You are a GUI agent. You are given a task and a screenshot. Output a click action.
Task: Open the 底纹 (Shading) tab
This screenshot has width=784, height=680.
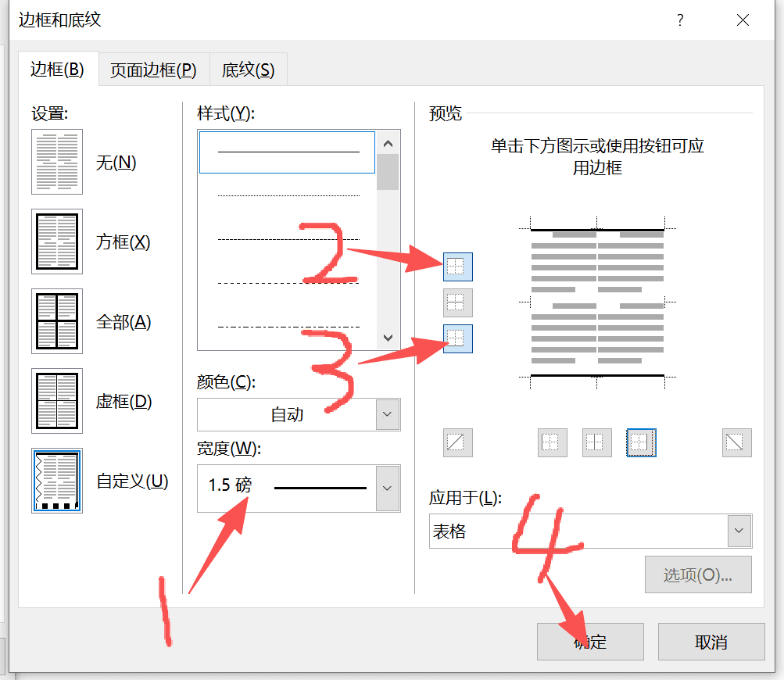(248, 70)
